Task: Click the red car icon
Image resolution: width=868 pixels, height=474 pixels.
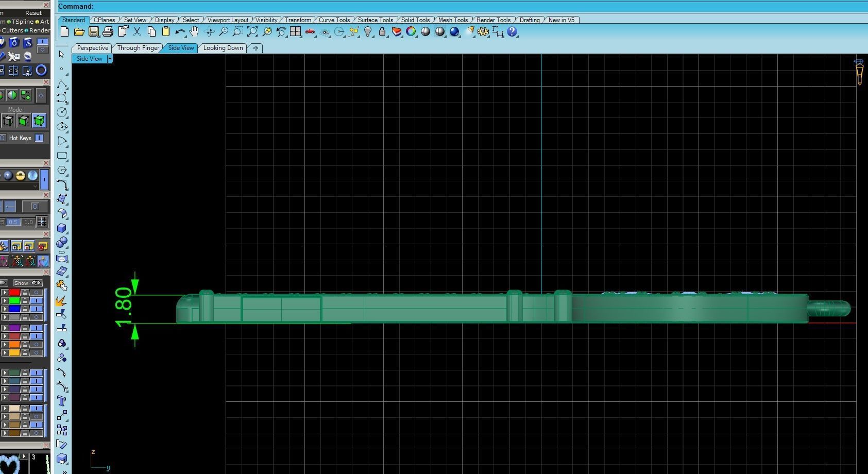Action: pyautogui.click(x=310, y=32)
